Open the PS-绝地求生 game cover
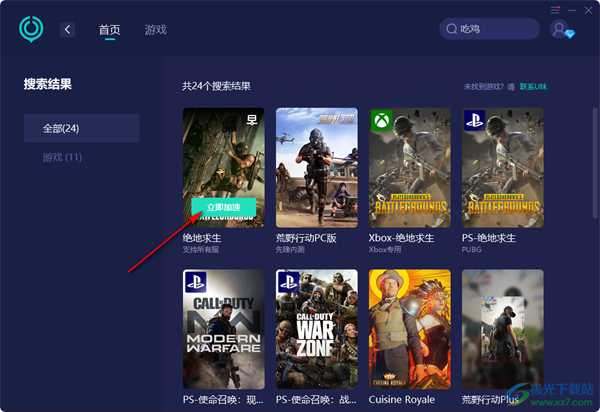This screenshot has height=412, width=600. click(x=503, y=168)
